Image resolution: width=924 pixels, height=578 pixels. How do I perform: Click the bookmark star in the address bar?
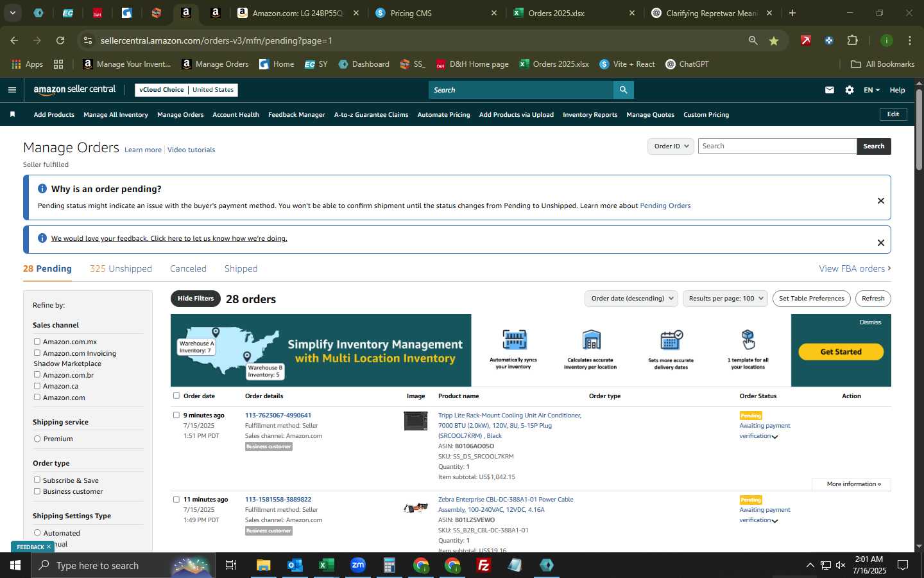click(774, 40)
